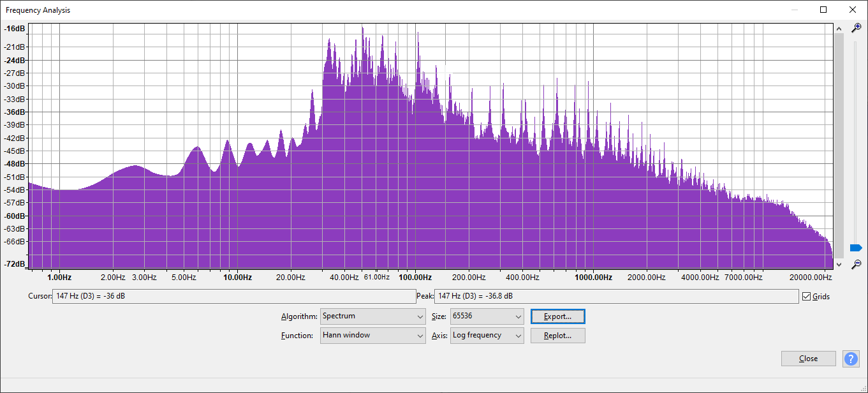Maximize the Frequency Analysis window
Image resolution: width=868 pixels, height=393 pixels.
click(x=823, y=10)
